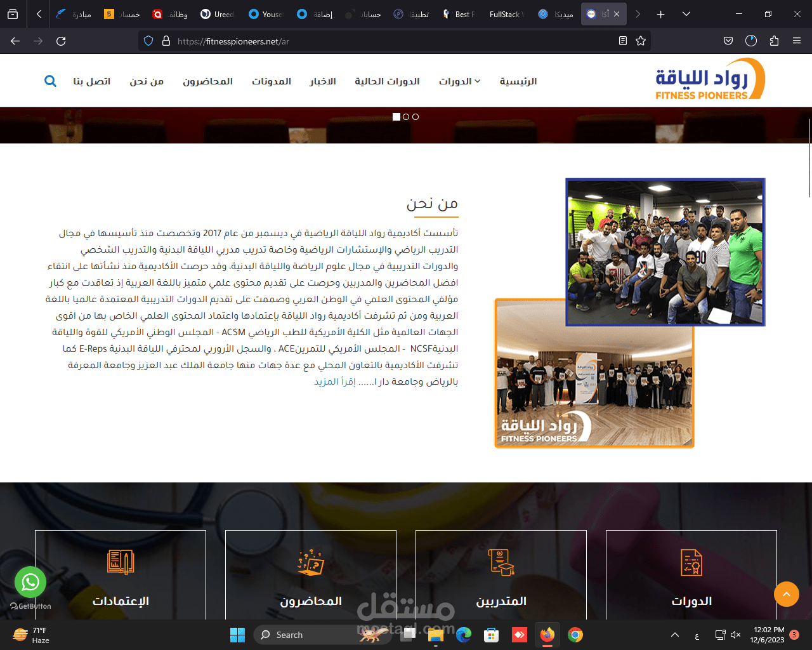The width and height of the screenshot is (812, 650).
Task: Click the المتدربين graduate icon
Action: pyautogui.click(x=501, y=562)
